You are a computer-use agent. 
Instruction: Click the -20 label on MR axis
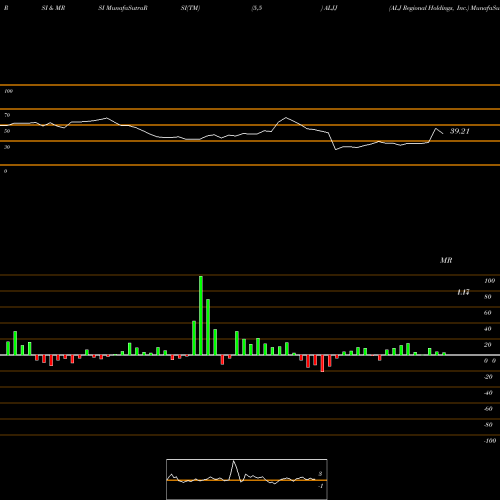488,377
